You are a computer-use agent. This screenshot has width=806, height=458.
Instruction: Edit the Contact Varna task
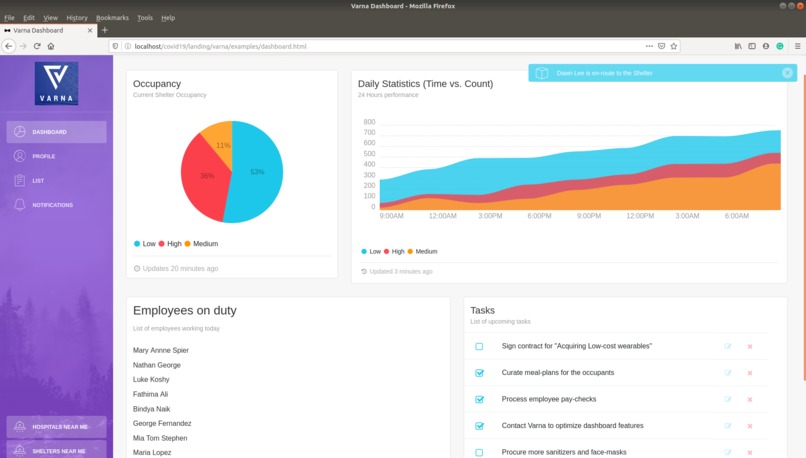click(728, 426)
